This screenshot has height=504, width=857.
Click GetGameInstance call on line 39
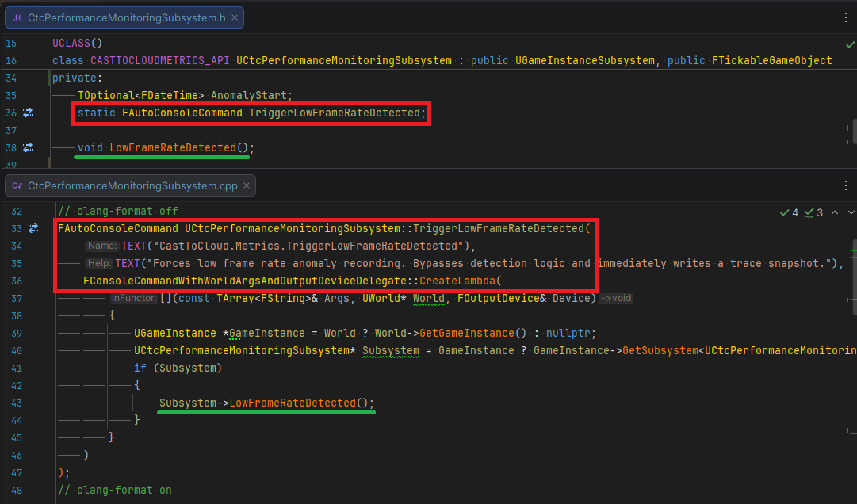(467, 333)
